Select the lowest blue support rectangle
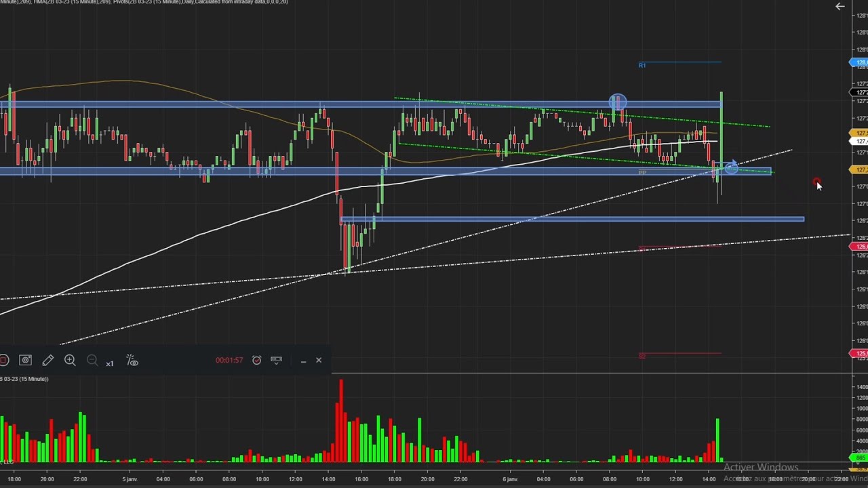 point(573,219)
